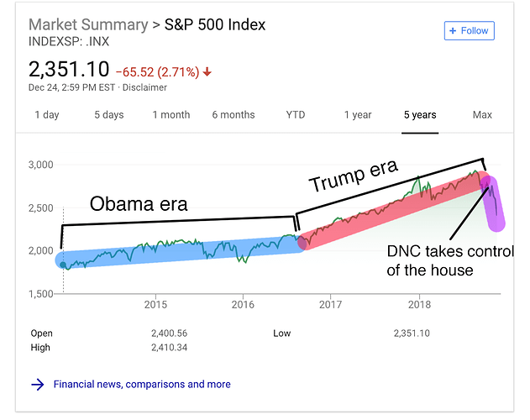Click the chart start point dot
Image resolution: width=530 pixels, height=420 pixels.
[x=63, y=265]
